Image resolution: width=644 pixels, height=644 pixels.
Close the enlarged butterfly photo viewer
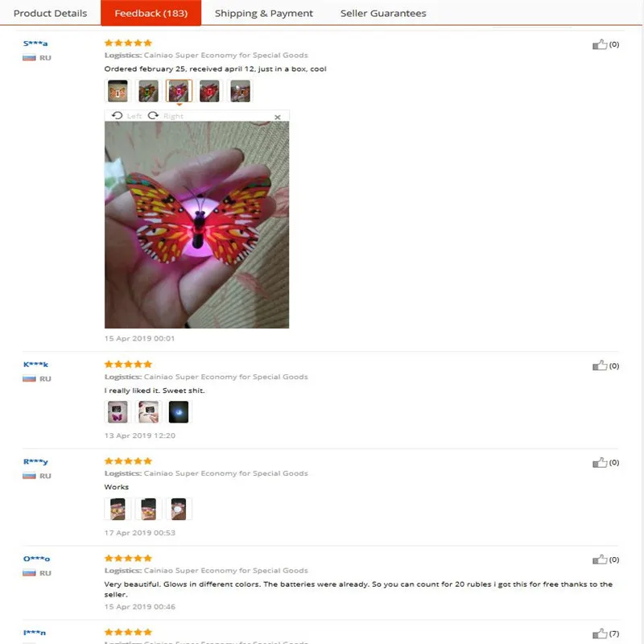[x=278, y=117]
